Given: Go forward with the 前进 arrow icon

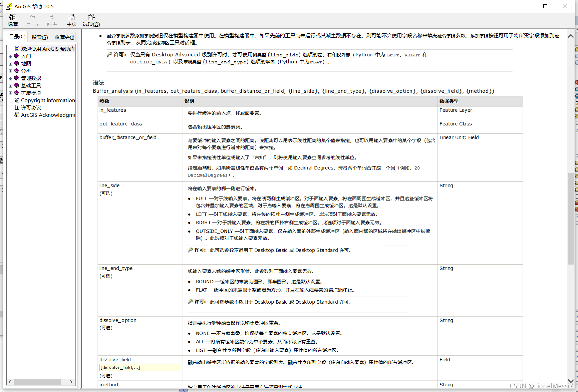Looking at the screenshot, I should [52, 17].
